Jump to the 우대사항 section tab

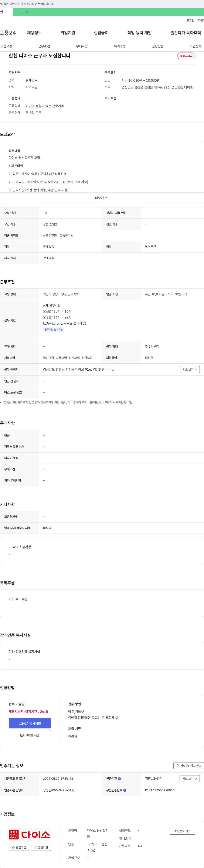point(82,46)
